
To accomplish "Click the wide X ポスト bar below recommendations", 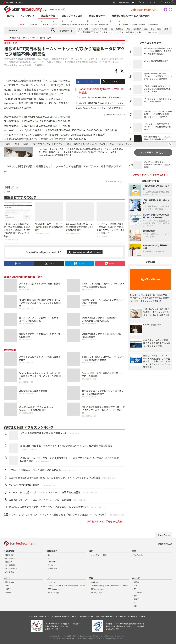I will coord(49,263).
